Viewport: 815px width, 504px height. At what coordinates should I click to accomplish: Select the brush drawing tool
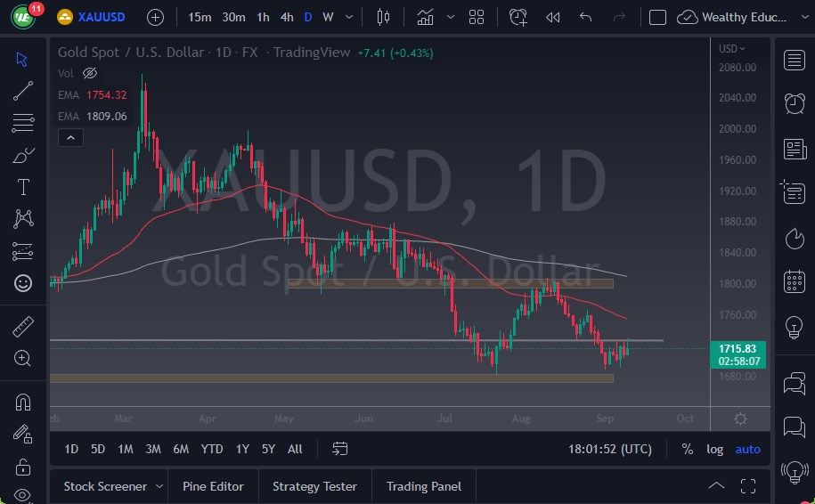point(23,155)
